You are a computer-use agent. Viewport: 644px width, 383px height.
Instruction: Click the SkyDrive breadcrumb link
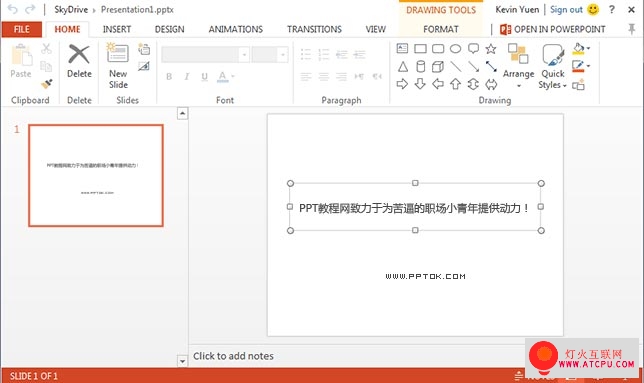coord(71,9)
